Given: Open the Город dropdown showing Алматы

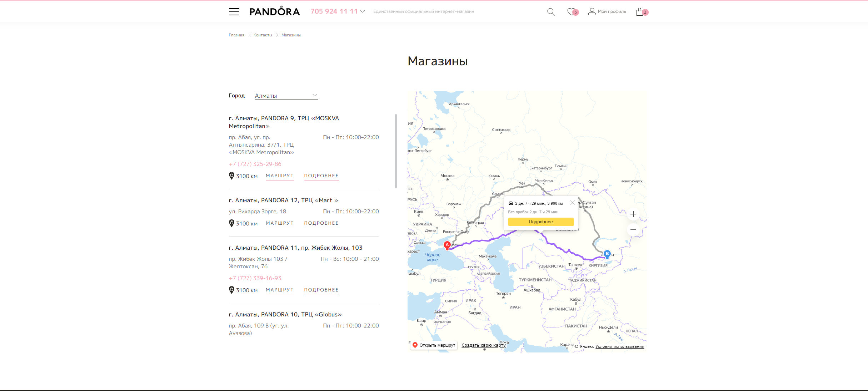Looking at the screenshot, I should (286, 96).
